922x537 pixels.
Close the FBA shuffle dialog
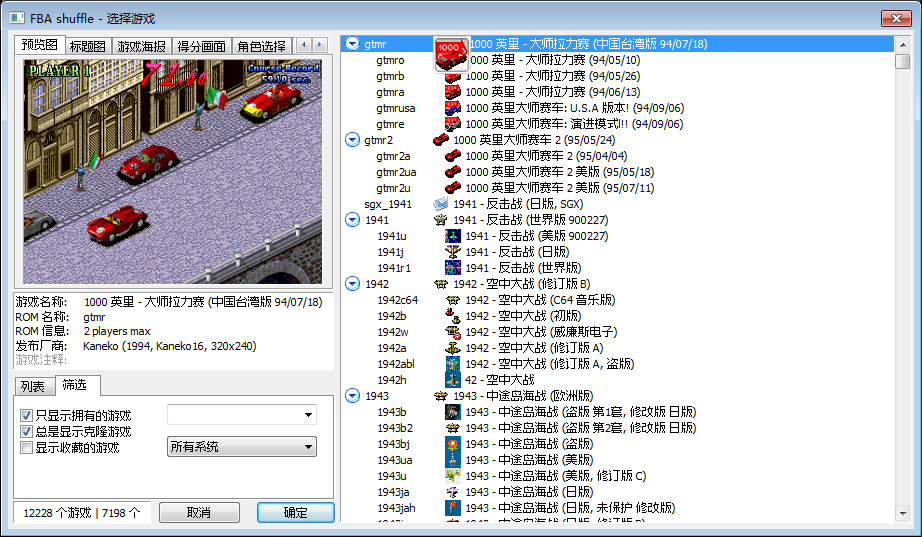tap(896, 18)
